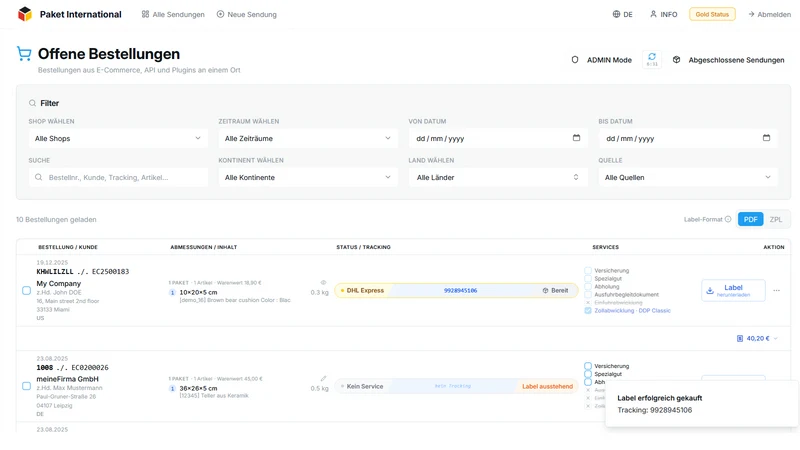The width and height of the screenshot is (800, 450).
Task: Click order number KHWLILZLL ./. EC2500183
Action: pyautogui.click(x=83, y=271)
